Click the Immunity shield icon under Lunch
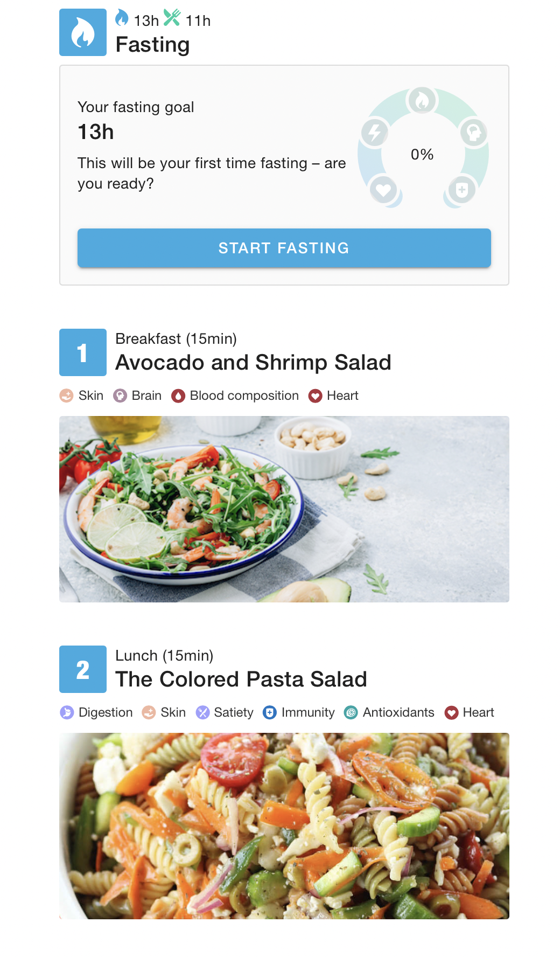 click(269, 713)
